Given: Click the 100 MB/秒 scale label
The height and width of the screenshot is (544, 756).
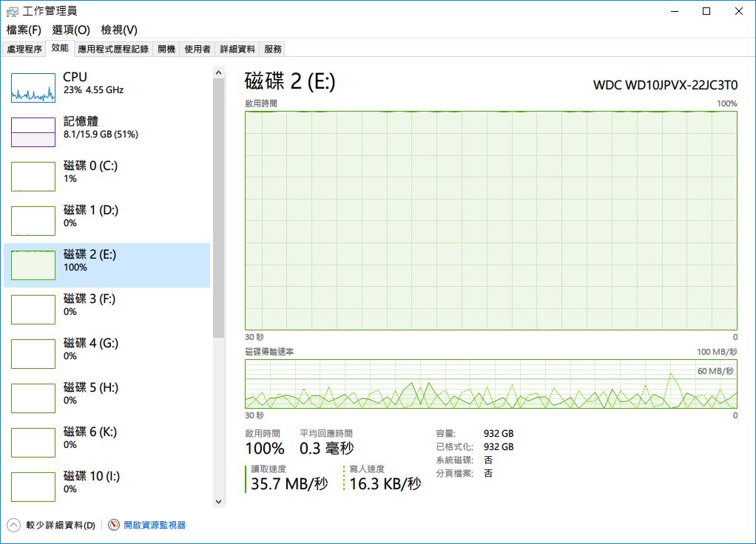Looking at the screenshot, I should 717,352.
